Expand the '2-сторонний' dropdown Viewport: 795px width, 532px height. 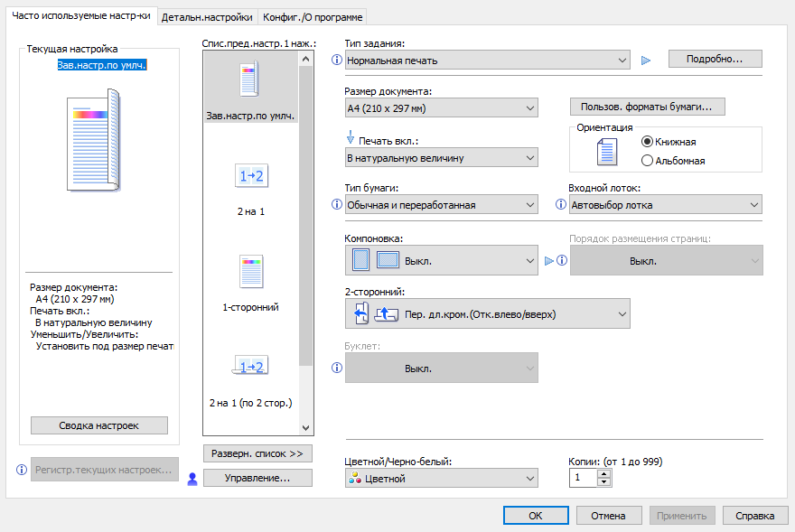(x=487, y=314)
